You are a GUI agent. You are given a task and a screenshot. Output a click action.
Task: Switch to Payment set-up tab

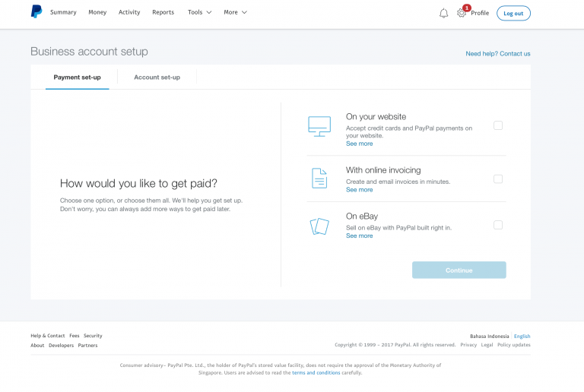pyautogui.click(x=77, y=77)
